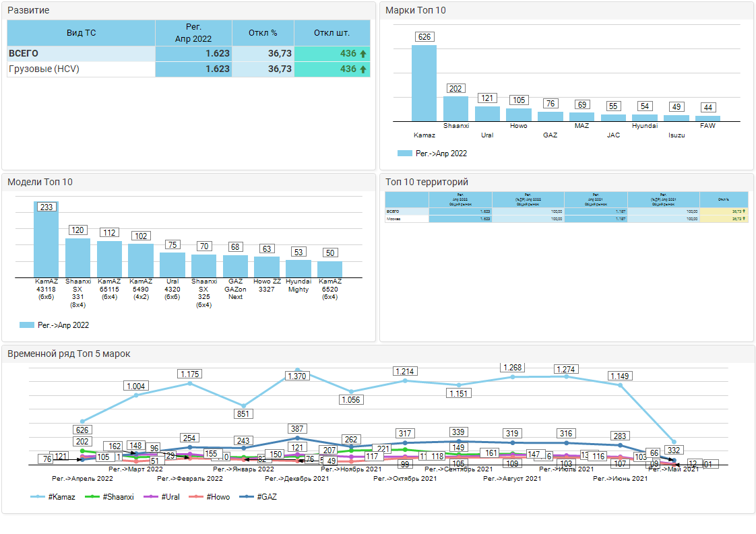Click up arrow in Москва territory row
756x534 pixels.
pyautogui.click(x=743, y=219)
